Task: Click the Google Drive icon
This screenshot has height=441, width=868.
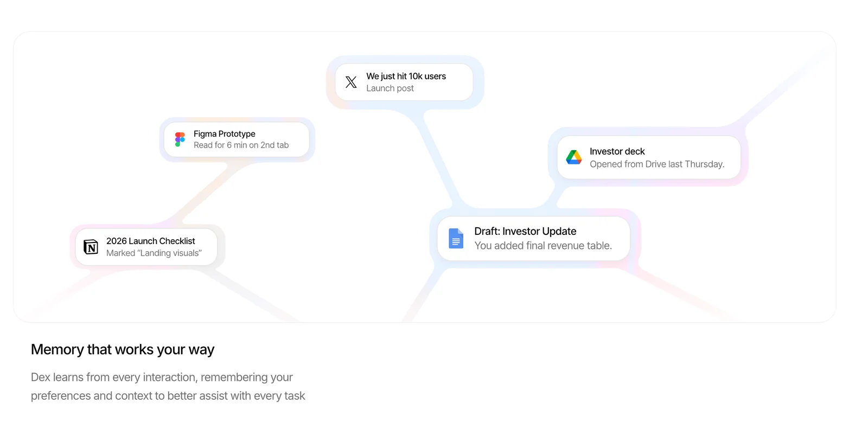Action: [x=574, y=157]
